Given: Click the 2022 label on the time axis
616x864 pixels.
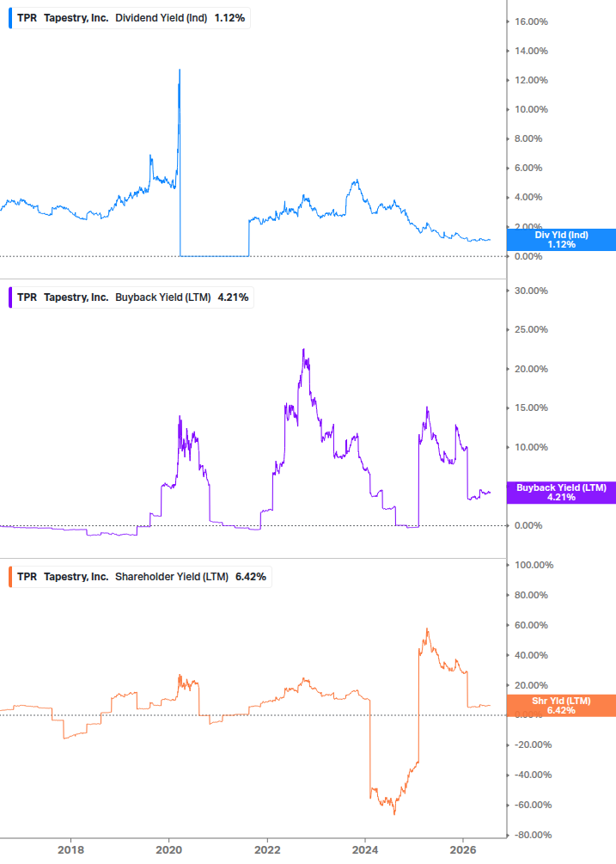Looking at the screenshot, I should (267, 850).
